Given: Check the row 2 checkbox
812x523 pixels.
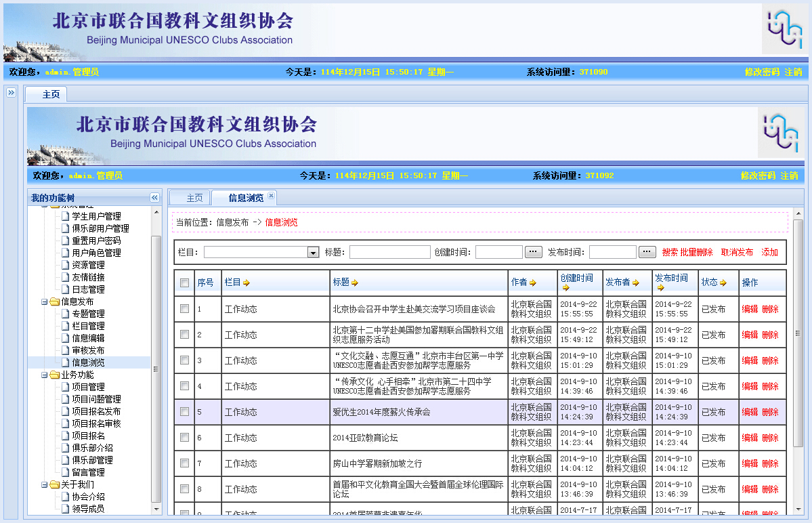Looking at the screenshot, I should (184, 335).
